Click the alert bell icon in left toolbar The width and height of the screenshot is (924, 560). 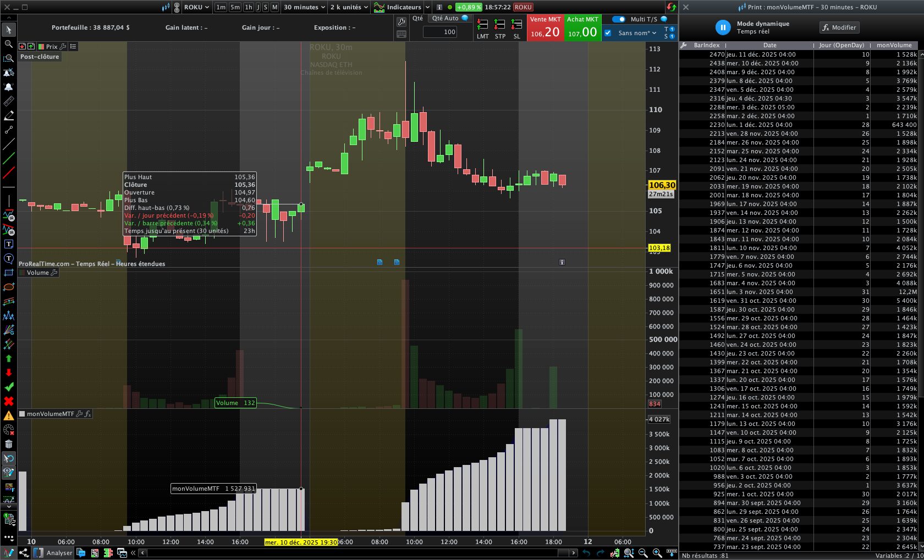point(8,87)
